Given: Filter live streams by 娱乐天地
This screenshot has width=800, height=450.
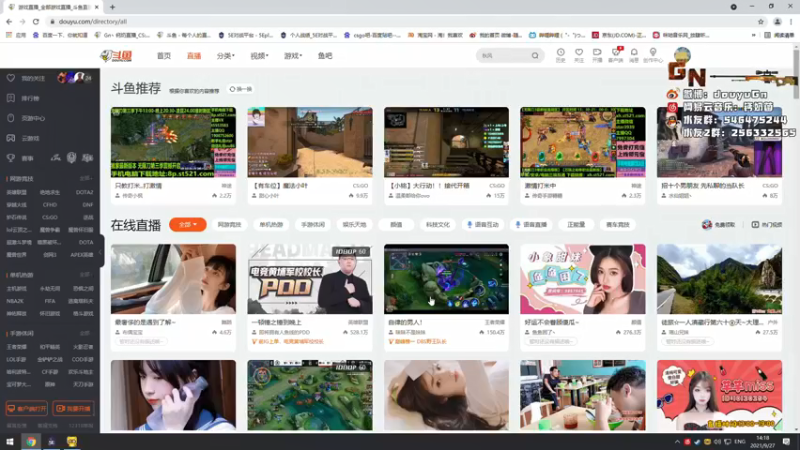Looking at the screenshot, I should tap(354, 224).
